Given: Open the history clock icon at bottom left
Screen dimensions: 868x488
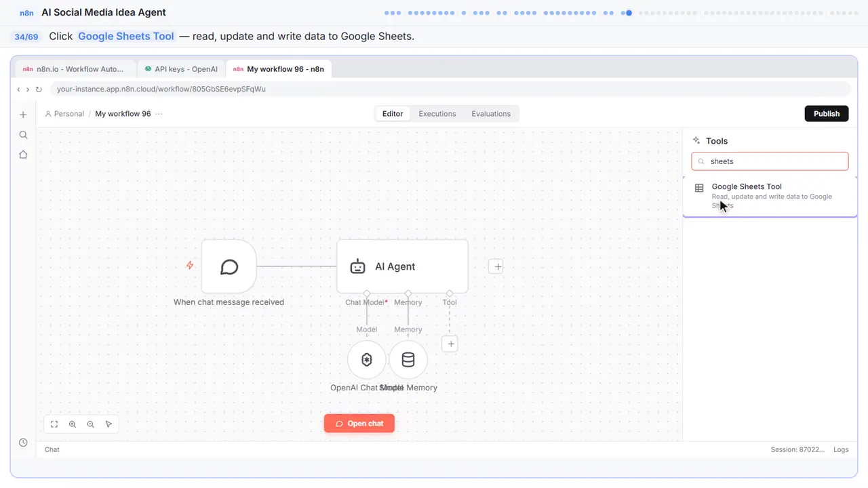Looking at the screenshot, I should click(23, 443).
